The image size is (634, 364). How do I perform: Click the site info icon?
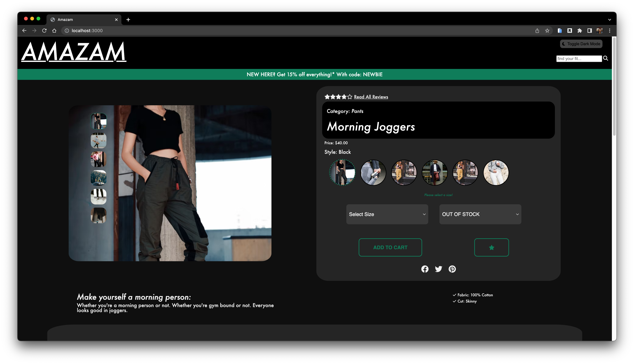pyautogui.click(x=67, y=31)
